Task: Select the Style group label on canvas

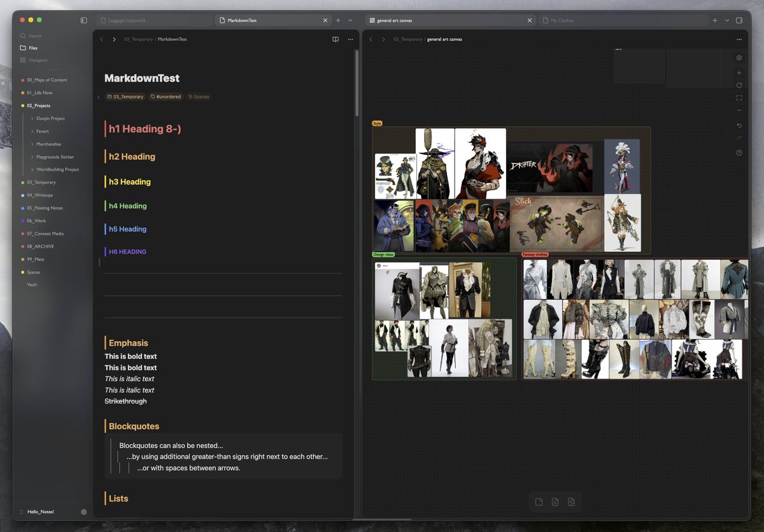Action: click(377, 123)
